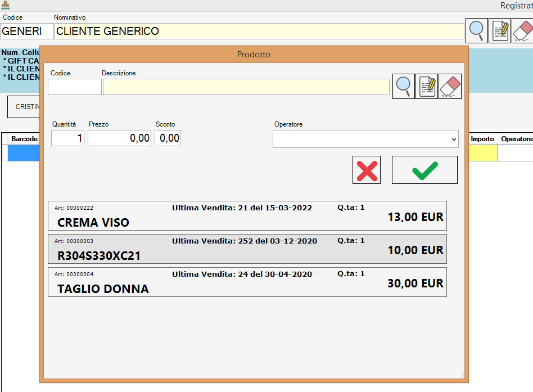This screenshot has width=533, height=392.
Task: Click the customer edit notepad icon
Action: click(x=500, y=30)
